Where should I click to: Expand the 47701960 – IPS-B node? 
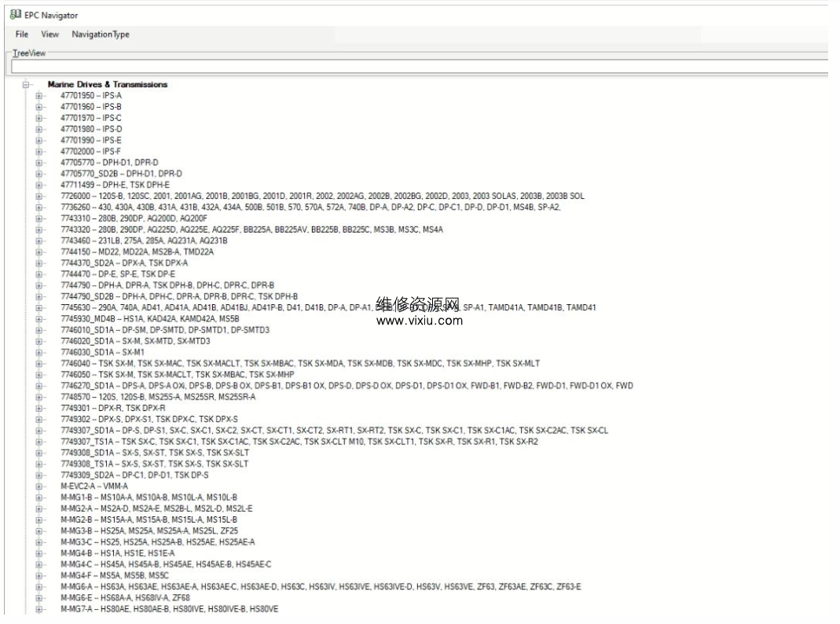click(x=39, y=107)
